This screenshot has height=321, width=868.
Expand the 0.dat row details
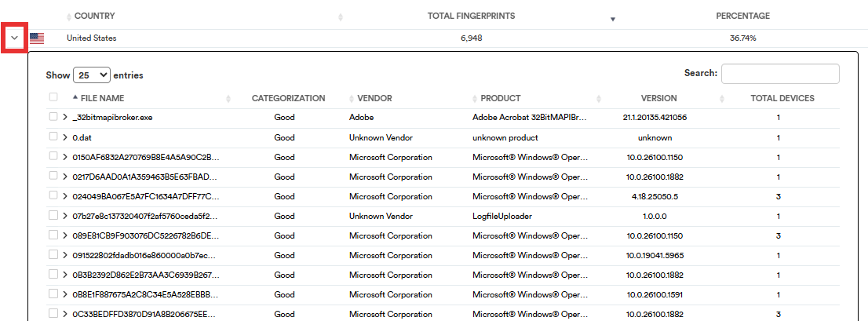[65, 137]
